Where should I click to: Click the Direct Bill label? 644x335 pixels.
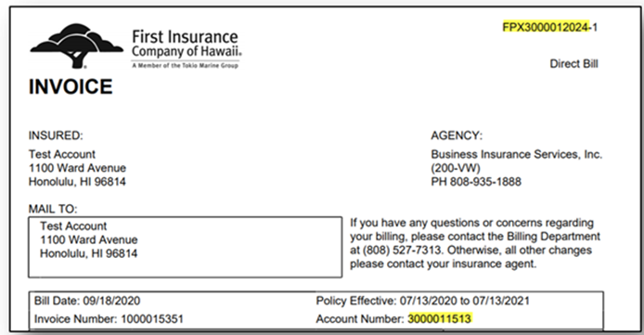[x=573, y=64]
